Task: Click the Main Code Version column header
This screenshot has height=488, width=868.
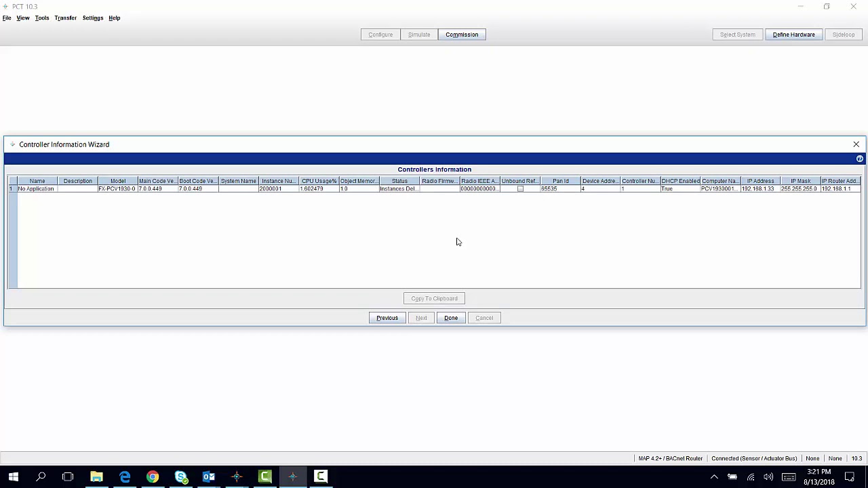Action: 158,181
